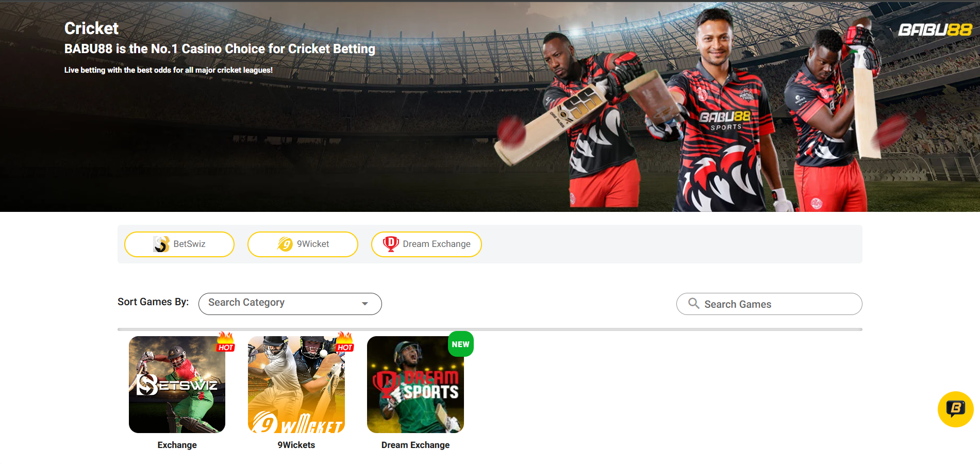Click the HOT flame badge on the Exchange thumbnail
This screenshot has width=980, height=464.
coord(225,342)
